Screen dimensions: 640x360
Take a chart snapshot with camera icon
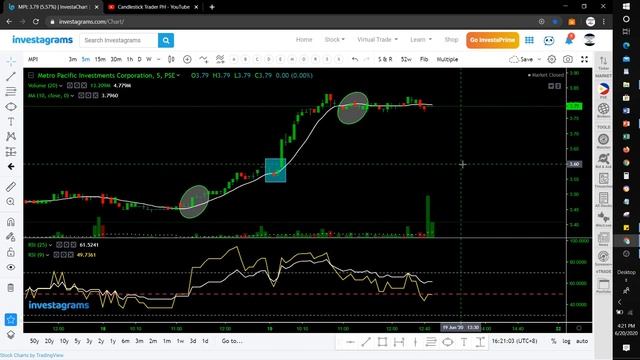(568, 60)
